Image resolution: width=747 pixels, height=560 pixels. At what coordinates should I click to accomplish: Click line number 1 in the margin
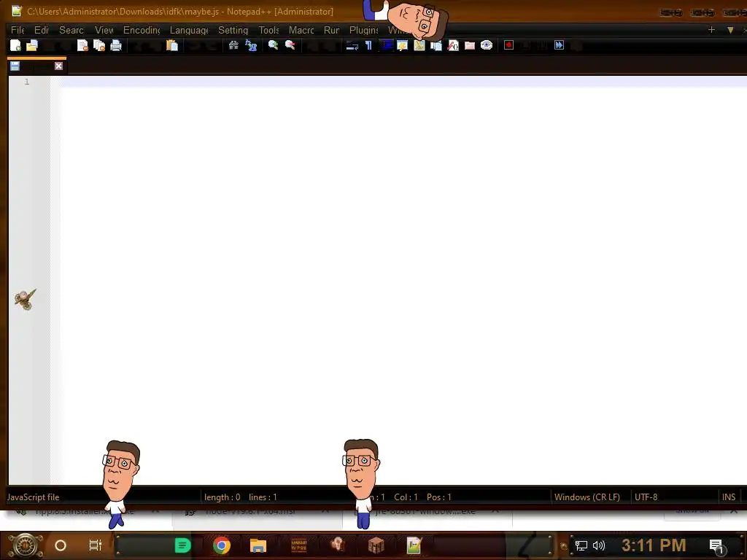[27, 82]
